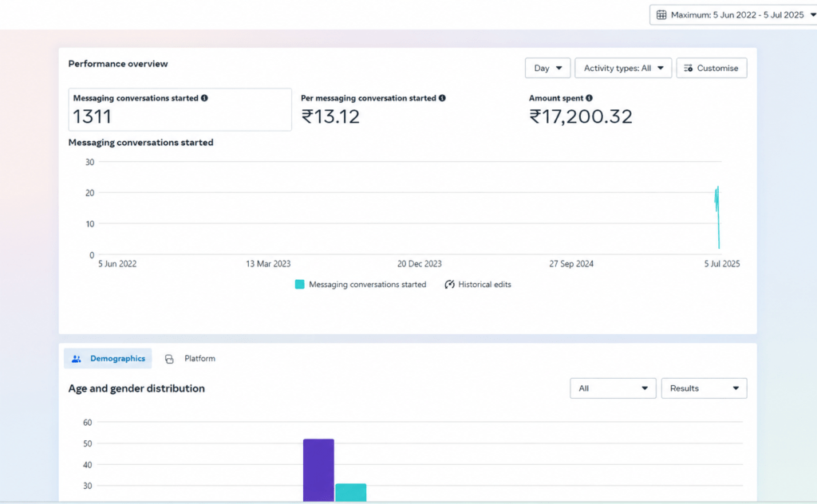The image size is (817, 504).
Task: Click the info icon beside Amount spent
Action: point(589,98)
